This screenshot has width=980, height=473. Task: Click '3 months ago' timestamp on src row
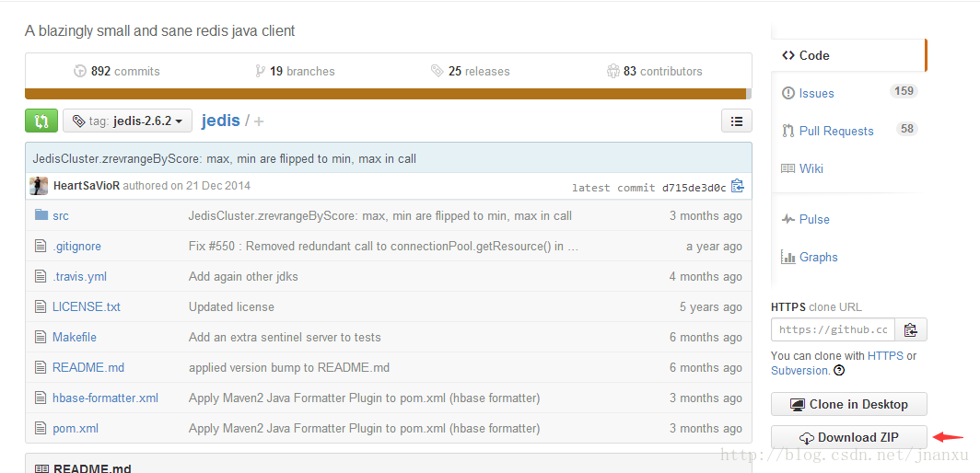[x=706, y=215]
